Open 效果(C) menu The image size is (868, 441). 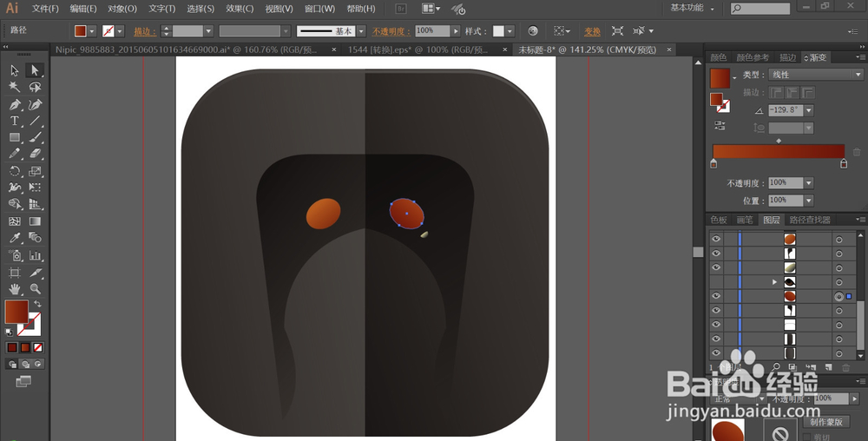240,9
